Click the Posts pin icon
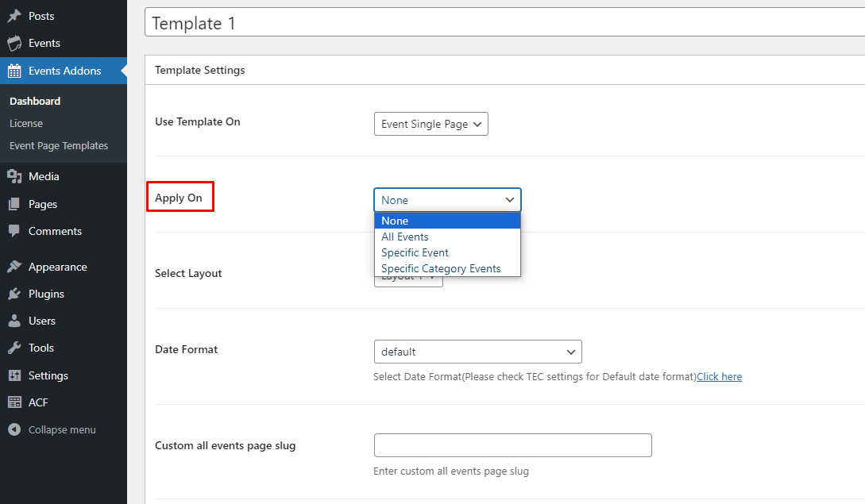 pos(14,16)
